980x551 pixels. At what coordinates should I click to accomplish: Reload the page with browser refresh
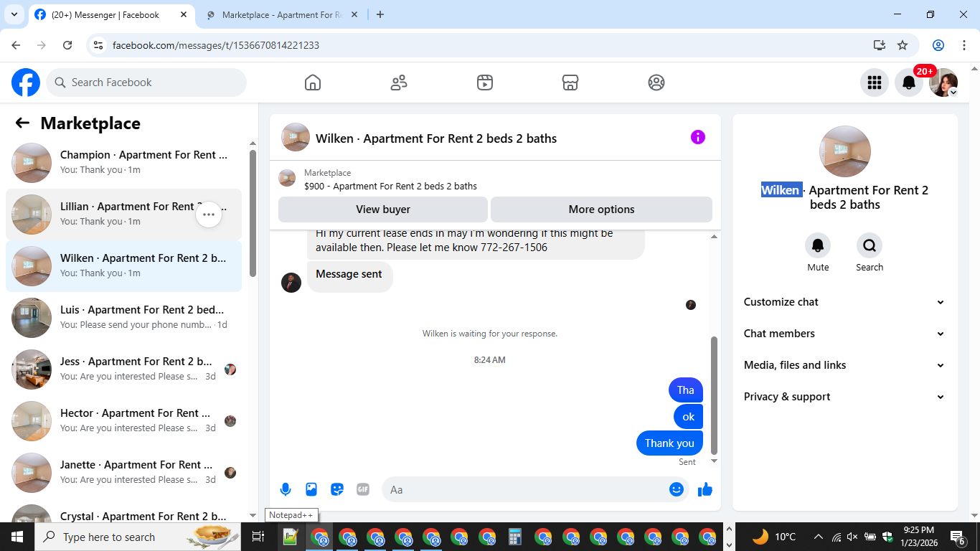point(67,45)
